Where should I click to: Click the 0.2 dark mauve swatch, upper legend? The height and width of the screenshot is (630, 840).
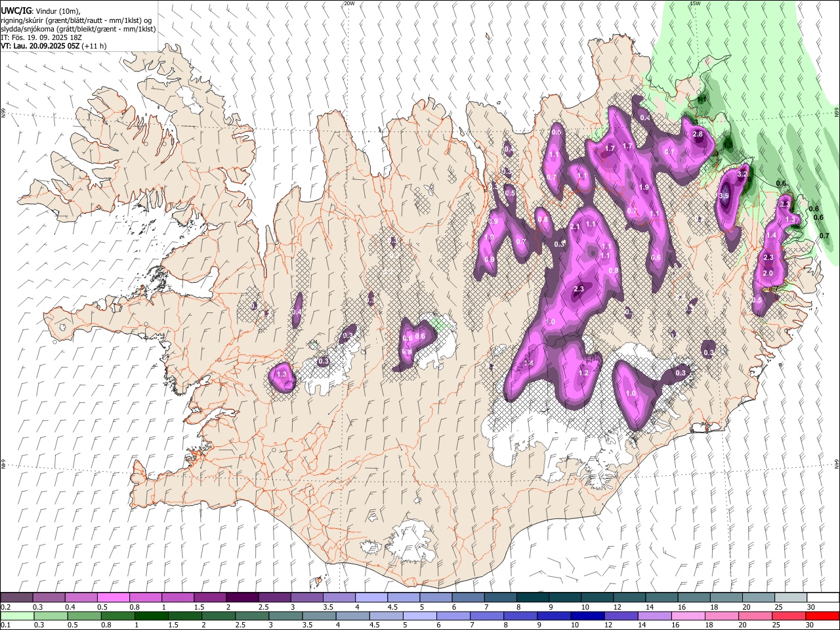17,597
